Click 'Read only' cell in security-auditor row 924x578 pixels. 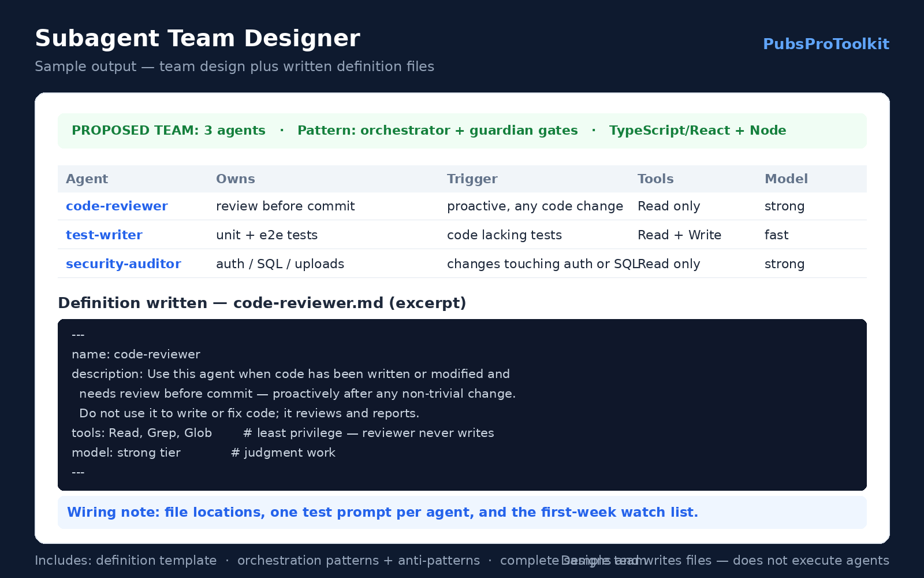(x=670, y=264)
